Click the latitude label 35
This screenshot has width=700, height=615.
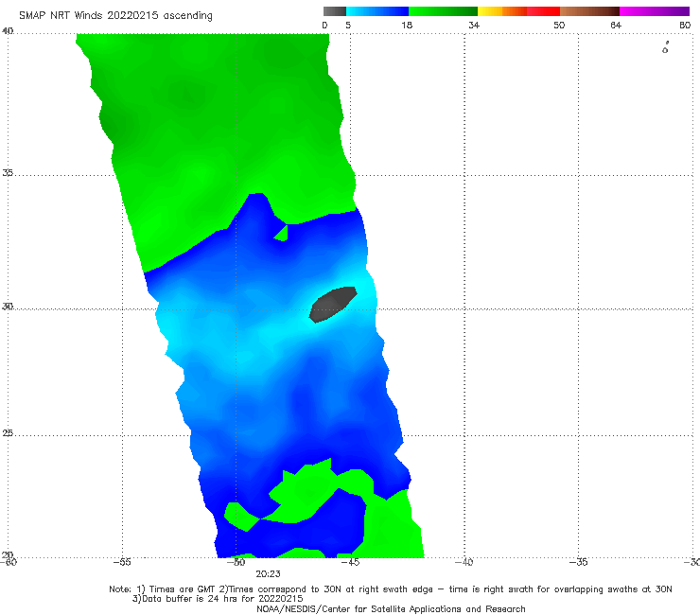point(8,172)
